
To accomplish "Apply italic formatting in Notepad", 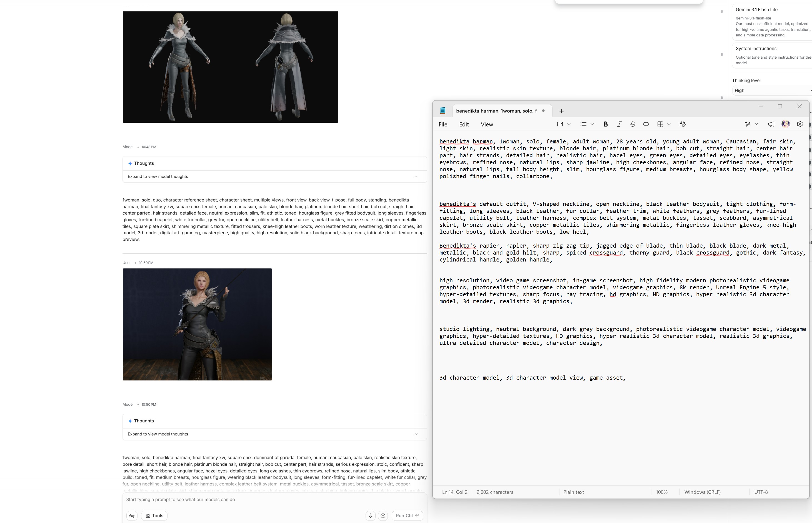I will tap(619, 124).
